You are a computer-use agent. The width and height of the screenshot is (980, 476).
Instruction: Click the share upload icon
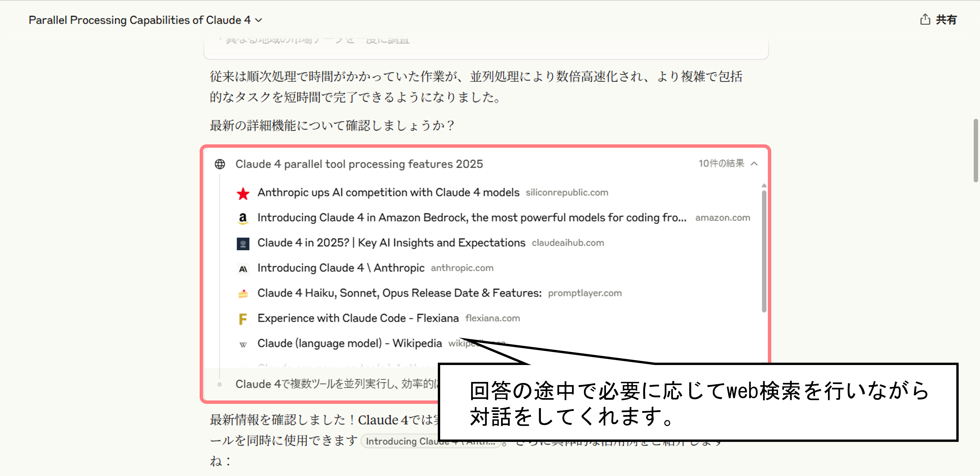[x=925, y=20]
